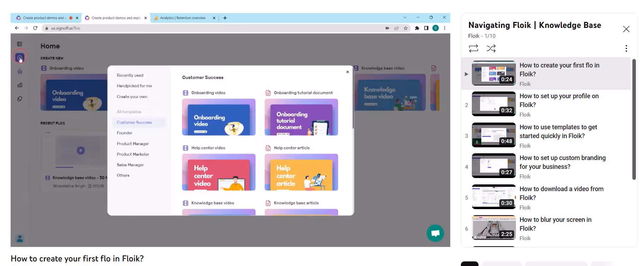
Task: Click the browser back arrow
Action: (17, 28)
